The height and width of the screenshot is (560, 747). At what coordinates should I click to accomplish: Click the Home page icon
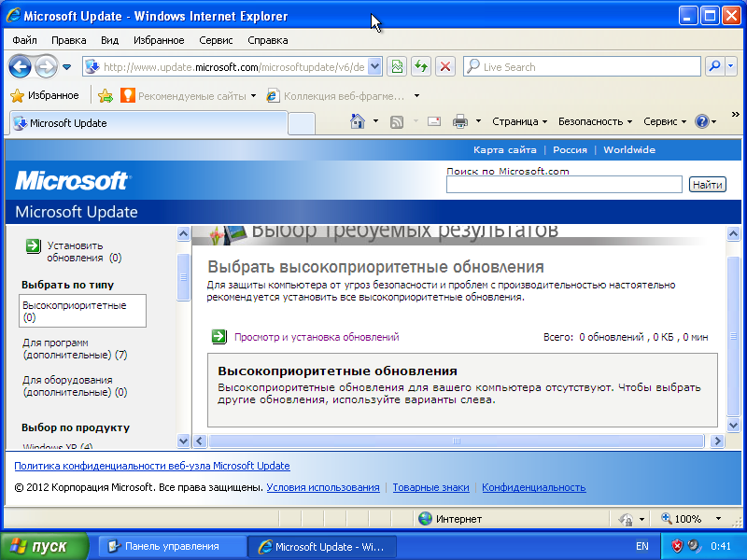click(358, 121)
